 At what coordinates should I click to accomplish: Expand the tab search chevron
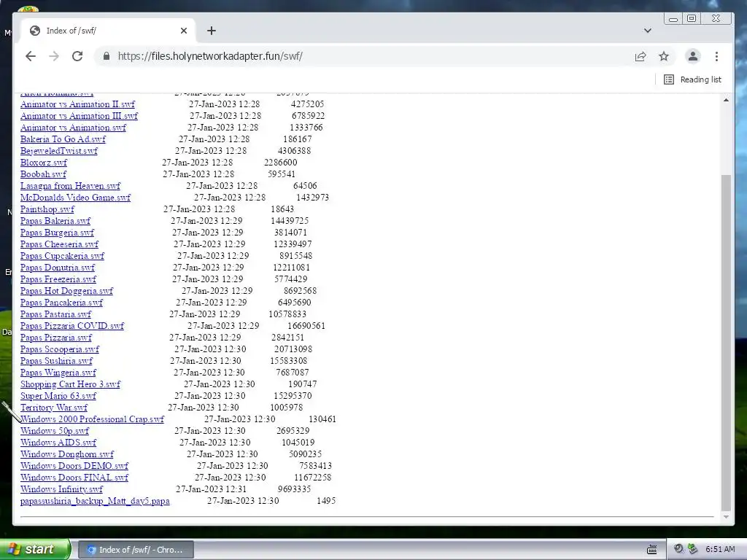[x=648, y=31]
